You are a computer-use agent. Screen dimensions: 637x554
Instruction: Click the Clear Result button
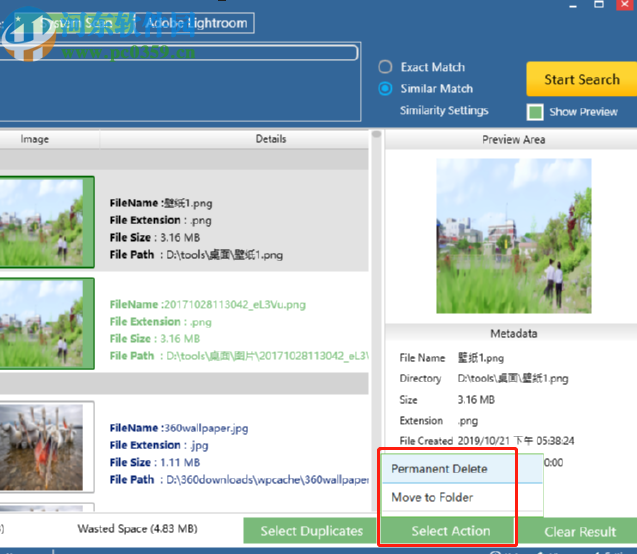pos(579,531)
